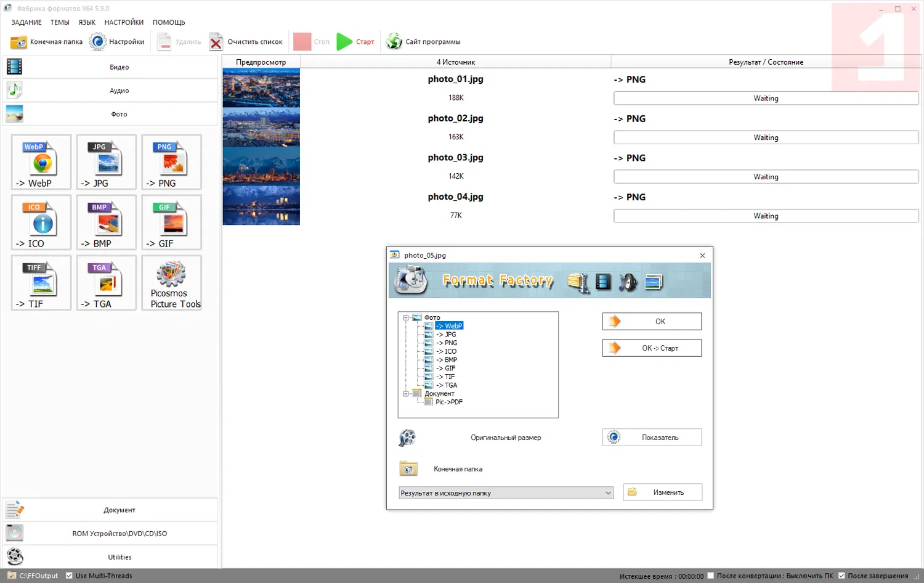Image resolution: width=924 pixels, height=583 pixels.
Task: Click Изменить to change the output folder
Action: pos(663,492)
